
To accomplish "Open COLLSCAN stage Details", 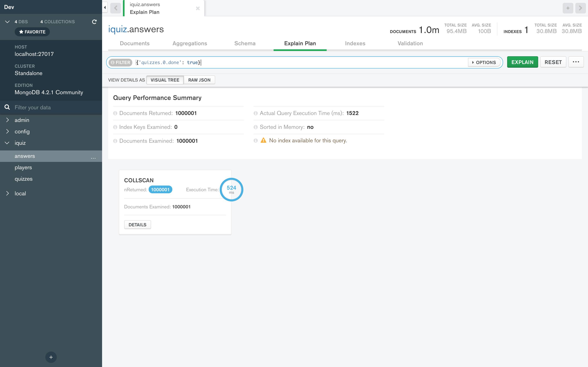I will click(137, 224).
